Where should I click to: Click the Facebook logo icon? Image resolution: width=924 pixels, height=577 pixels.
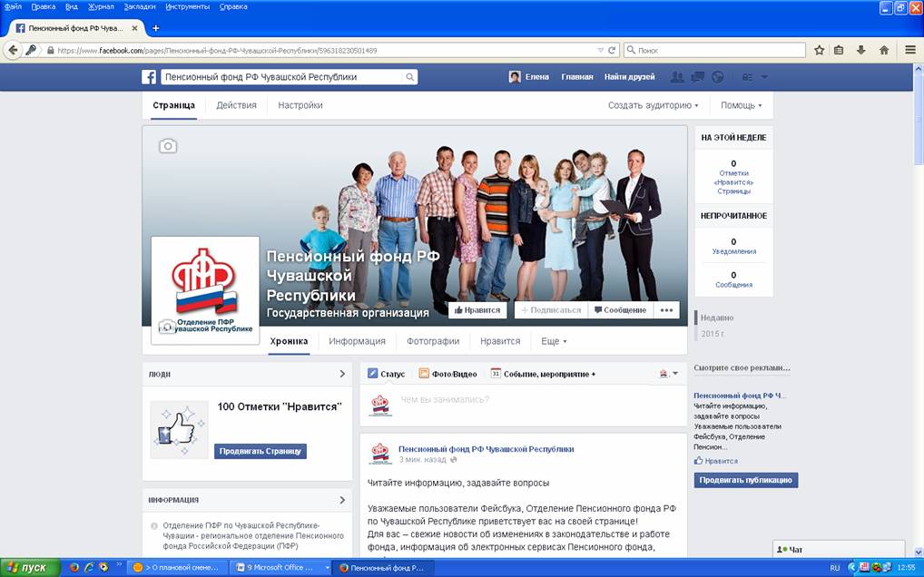(x=149, y=77)
